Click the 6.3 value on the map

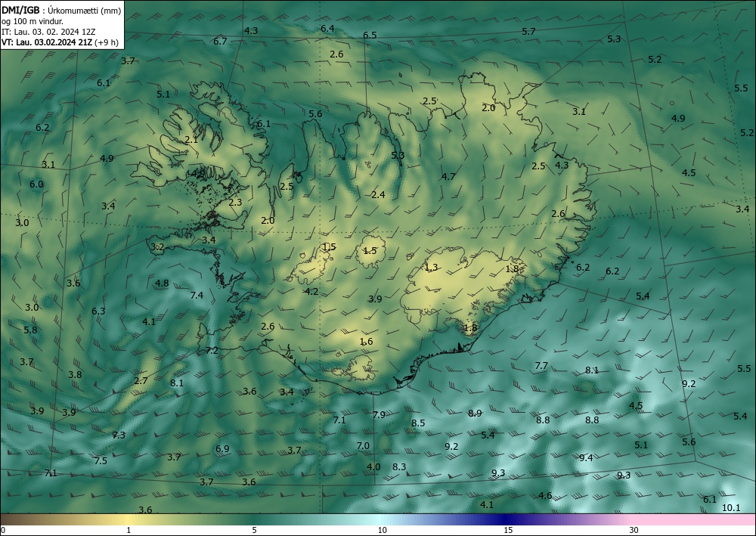(x=98, y=311)
